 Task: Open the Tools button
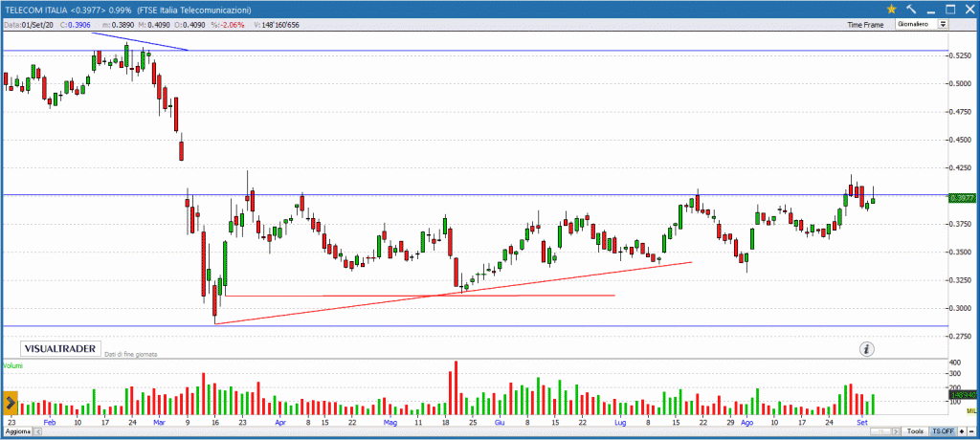coord(915,431)
